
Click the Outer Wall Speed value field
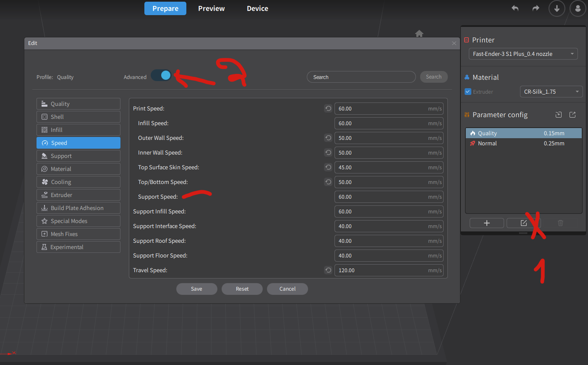click(x=389, y=138)
